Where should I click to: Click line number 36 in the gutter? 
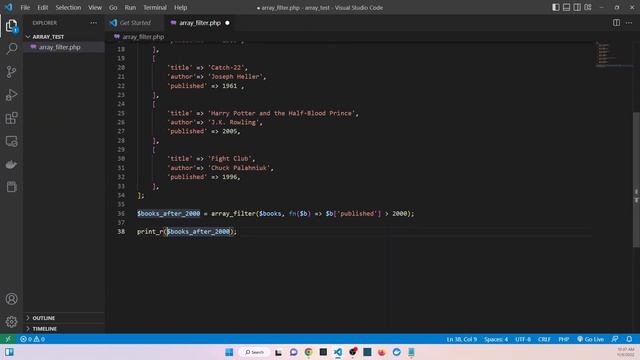tap(121, 213)
